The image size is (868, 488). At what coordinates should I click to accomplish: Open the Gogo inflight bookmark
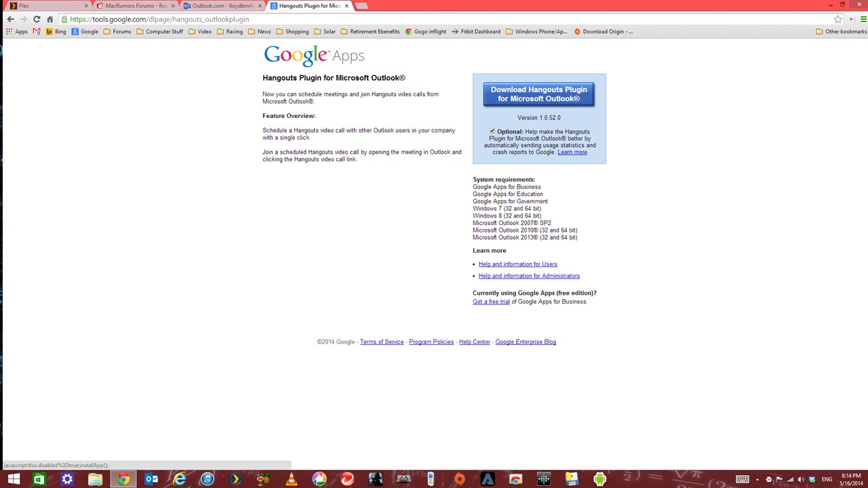click(426, 31)
